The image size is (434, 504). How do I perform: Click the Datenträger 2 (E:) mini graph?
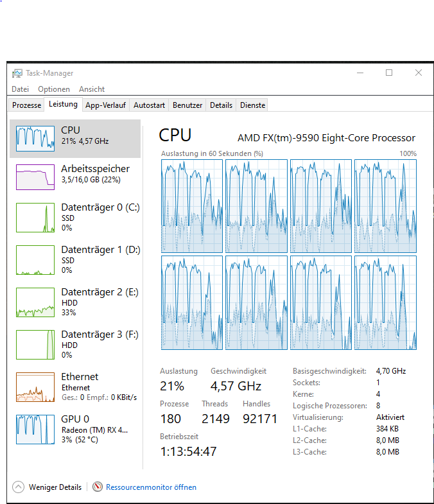(35, 302)
